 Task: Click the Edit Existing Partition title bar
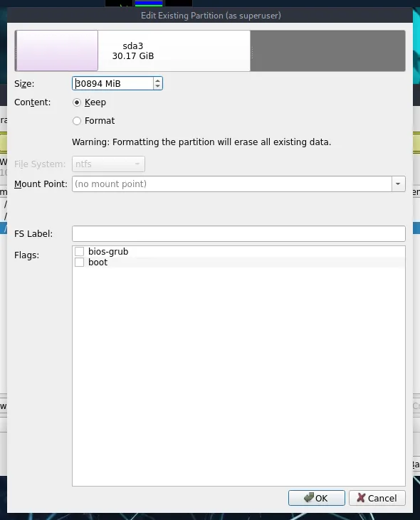coord(210,16)
